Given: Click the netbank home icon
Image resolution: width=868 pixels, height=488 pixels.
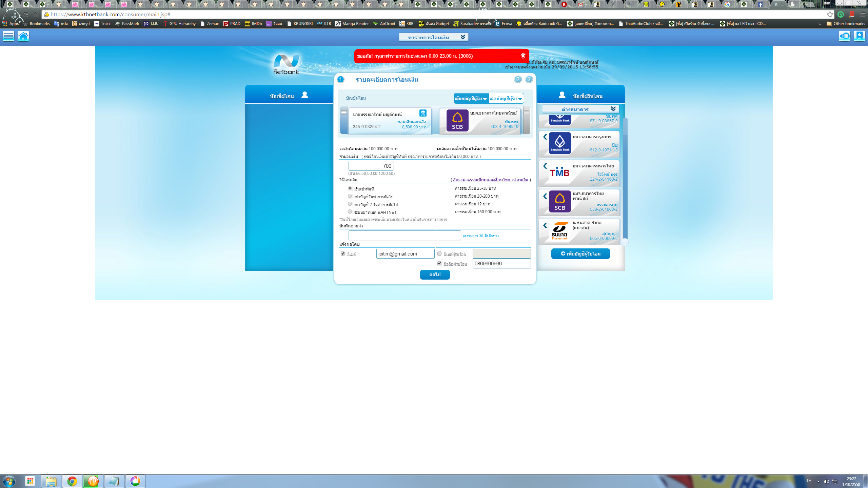Looking at the screenshot, I should (x=23, y=36).
